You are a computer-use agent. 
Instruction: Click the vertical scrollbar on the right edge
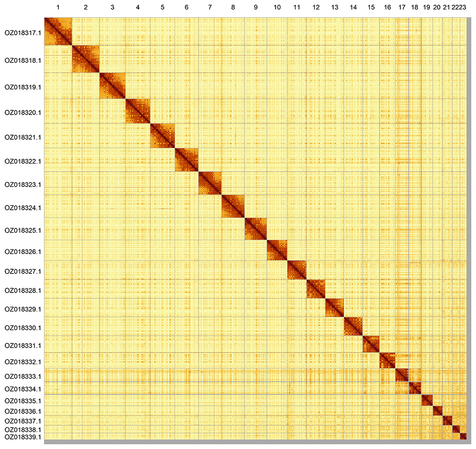tap(473, 224)
